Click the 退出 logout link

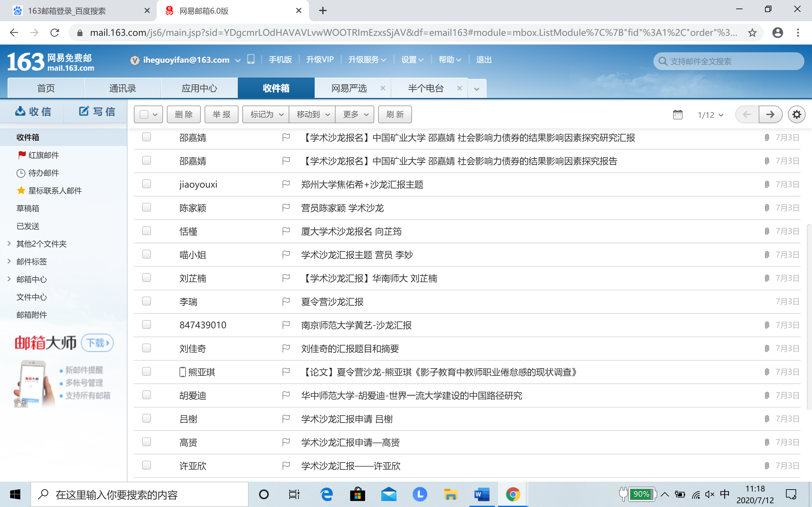coord(483,60)
